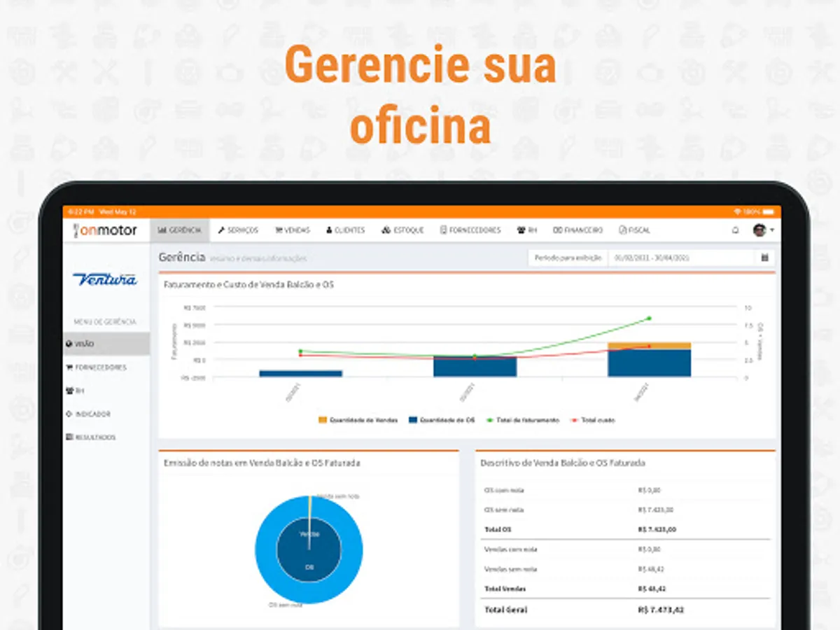Click the 'Total Geral' row label

point(506,610)
